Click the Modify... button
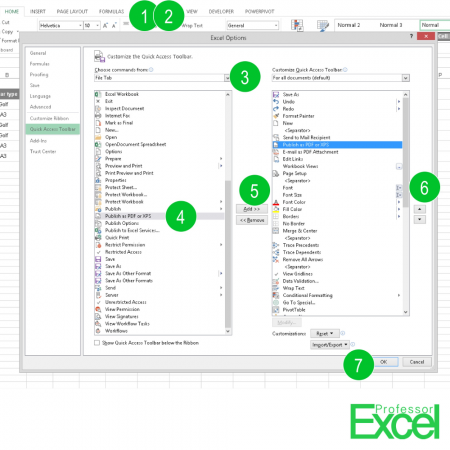This screenshot has width=450, height=450. click(x=287, y=322)
